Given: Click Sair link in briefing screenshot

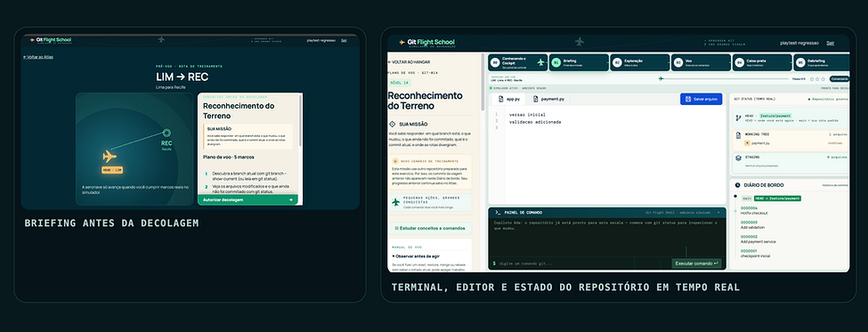Looking at the screenshot, I should point(344,40).
